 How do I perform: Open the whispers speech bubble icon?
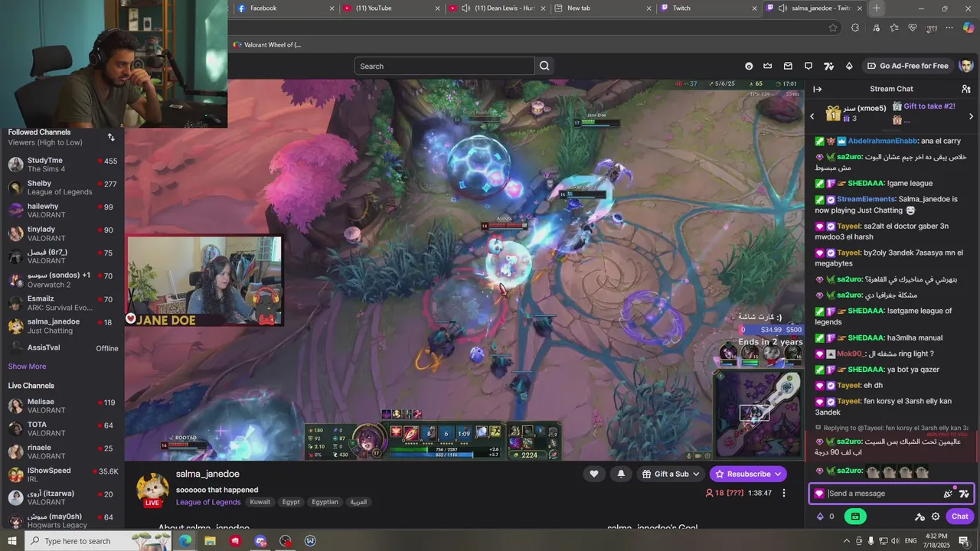808,66
